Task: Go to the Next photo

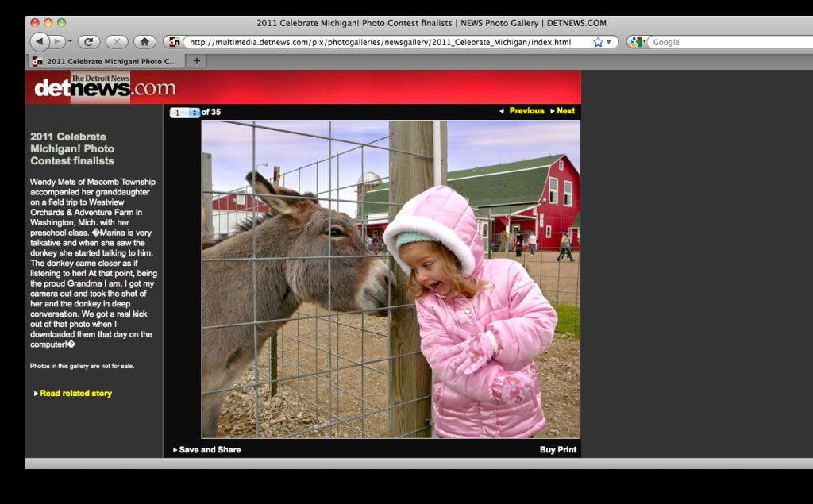Action: [x=563, y=111]
